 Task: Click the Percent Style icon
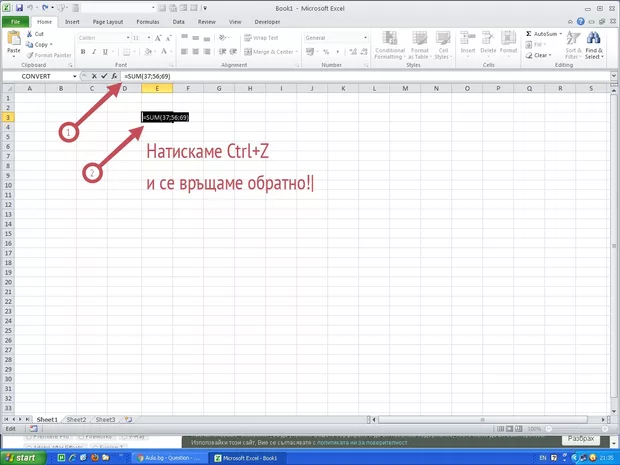(326, 52)
